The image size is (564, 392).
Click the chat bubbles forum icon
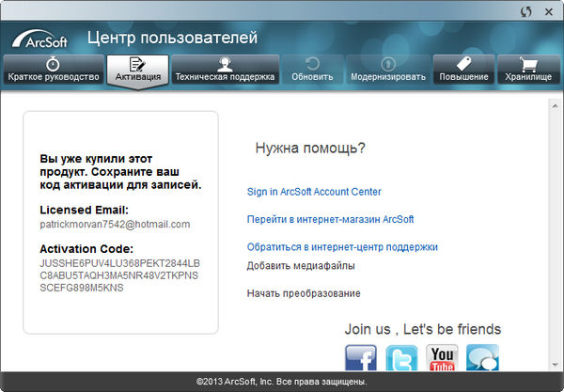(x=482, y=358)
